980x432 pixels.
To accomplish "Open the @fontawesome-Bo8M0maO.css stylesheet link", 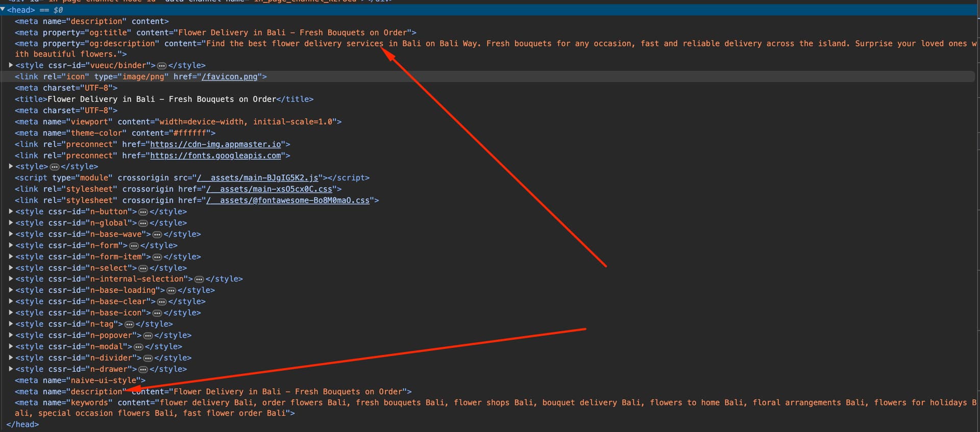I will pyautogui.click(x=288, y=200).
